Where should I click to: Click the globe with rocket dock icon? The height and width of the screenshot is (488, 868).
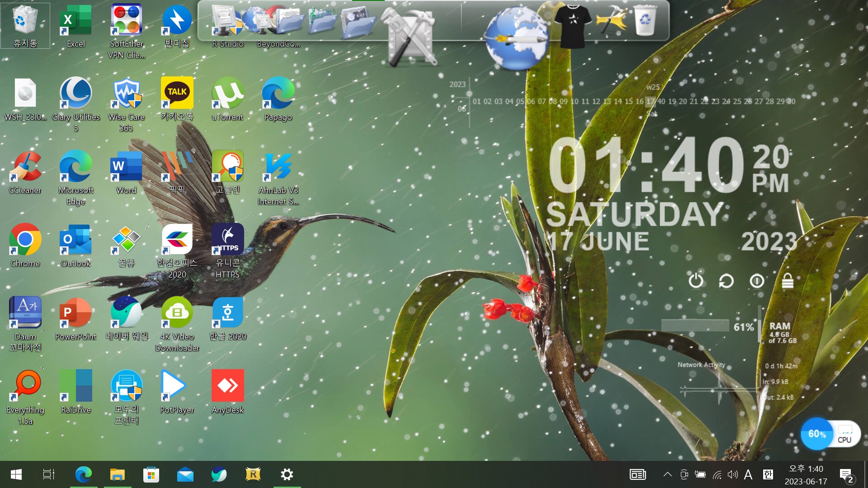click(516, 38)
